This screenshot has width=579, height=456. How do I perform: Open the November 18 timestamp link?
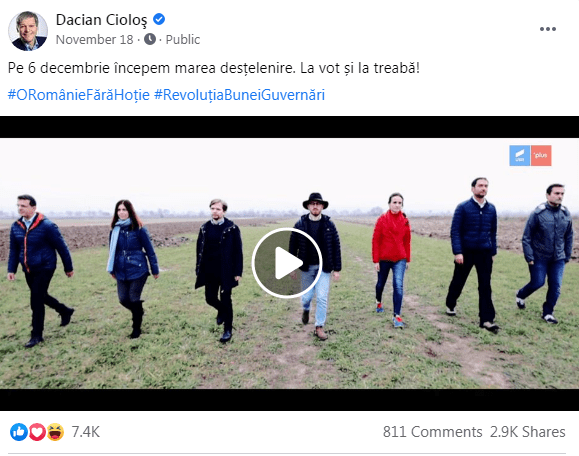pyautogui.click(x=95, y=40)
